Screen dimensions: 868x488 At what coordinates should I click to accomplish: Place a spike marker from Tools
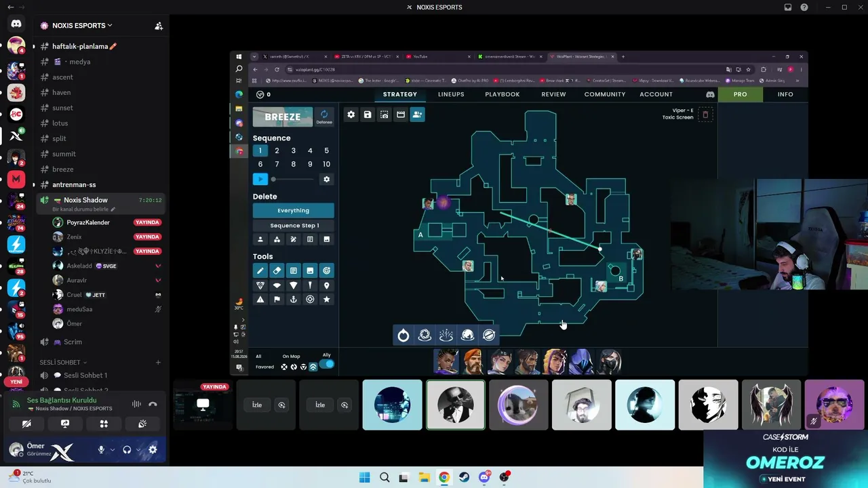[x=260, y=285]
